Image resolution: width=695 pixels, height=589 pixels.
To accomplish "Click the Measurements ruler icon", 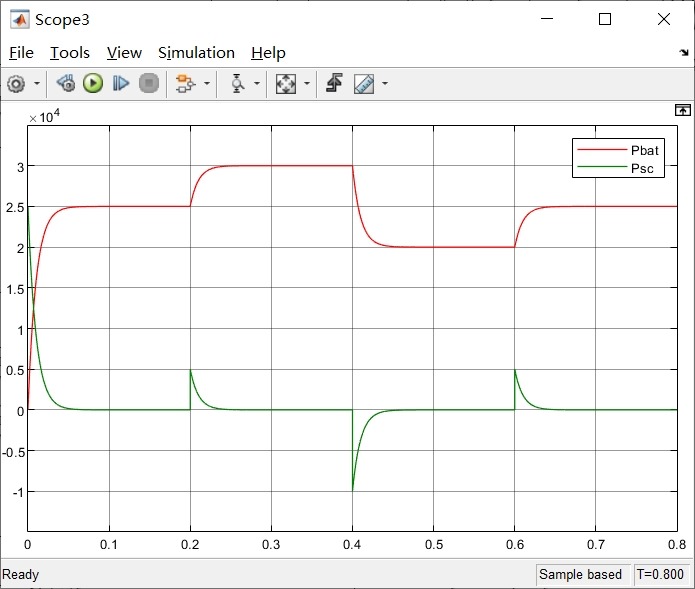I will pos(364,83).
